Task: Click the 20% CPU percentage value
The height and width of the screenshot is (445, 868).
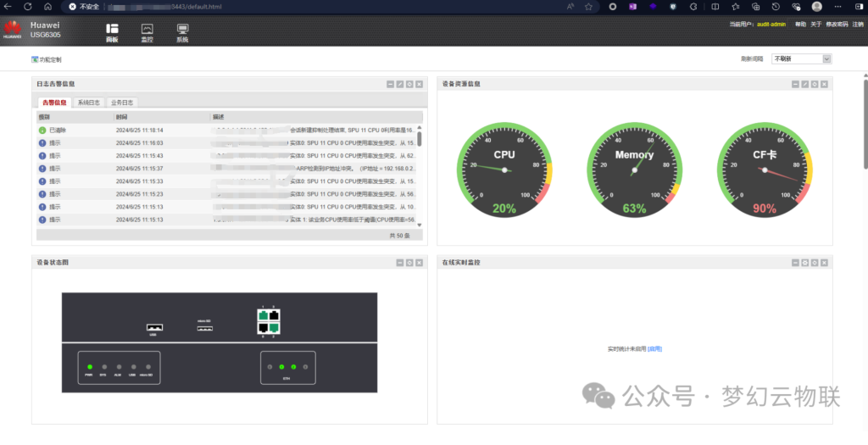Action: click(x=504, y=209)
